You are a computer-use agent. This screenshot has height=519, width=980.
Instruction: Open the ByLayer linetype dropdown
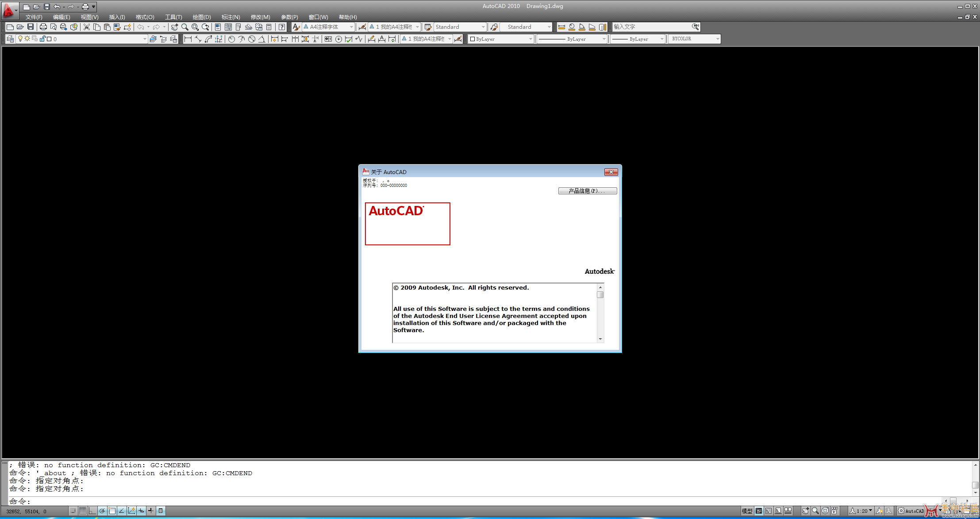(x=572, y=39)
